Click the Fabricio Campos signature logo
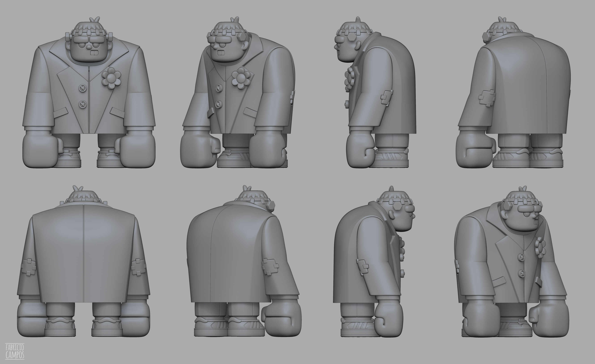Image resolution: width=595 pixels, height=364 pixels. point(15,351)
